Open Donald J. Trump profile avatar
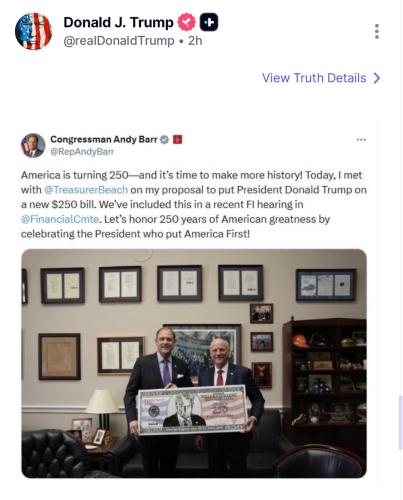The height and width of the screenshot is (500, 403). click(x=33, y=31)
